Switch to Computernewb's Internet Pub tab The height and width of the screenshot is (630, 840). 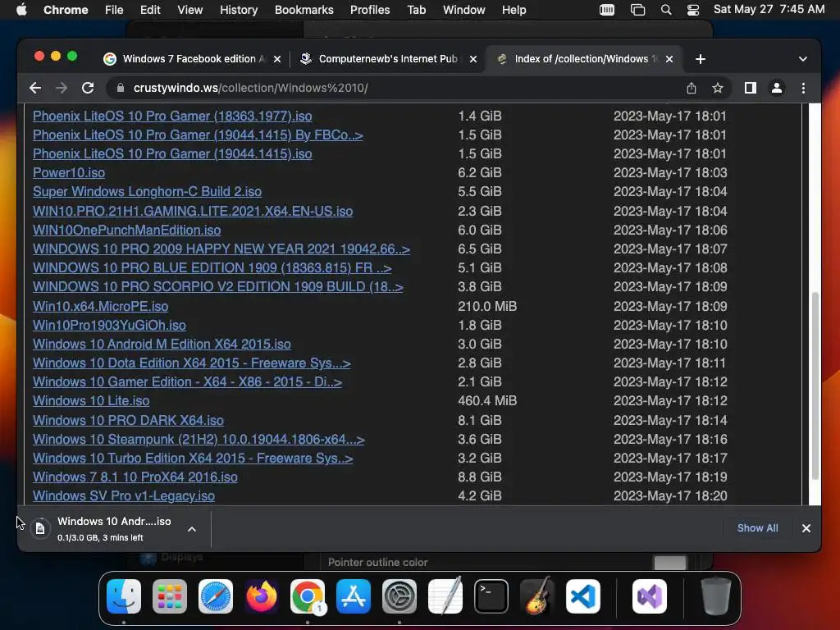(387, 59)
